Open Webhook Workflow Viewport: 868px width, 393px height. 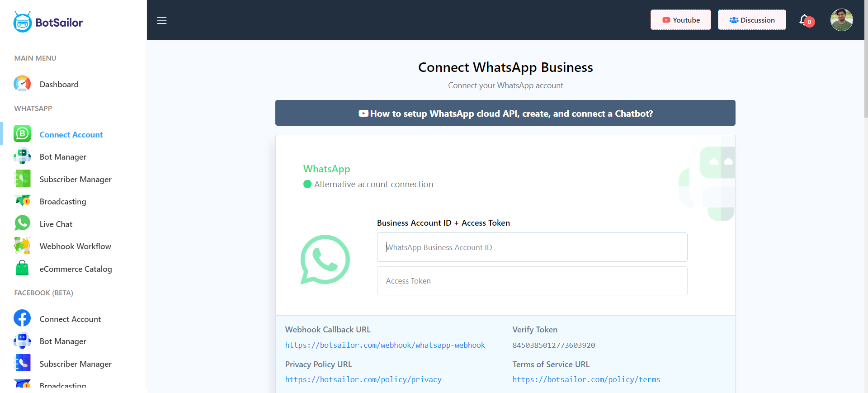pos(75,246)
